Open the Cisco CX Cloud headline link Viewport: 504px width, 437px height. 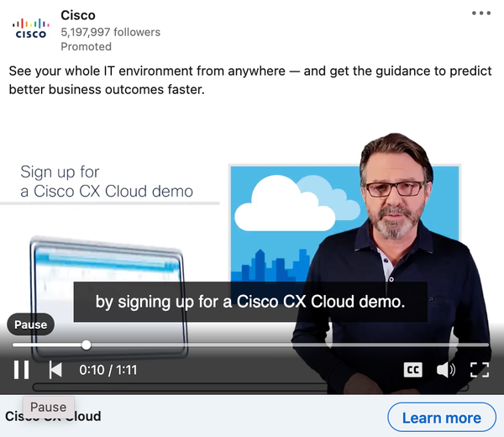click(53, 416)
